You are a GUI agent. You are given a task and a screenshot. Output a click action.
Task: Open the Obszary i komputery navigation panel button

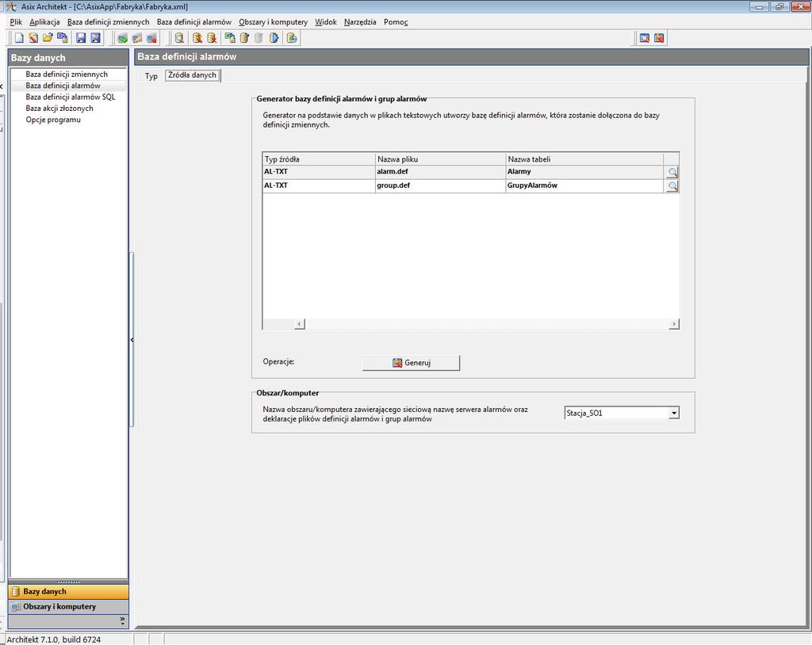pos(68,607)
